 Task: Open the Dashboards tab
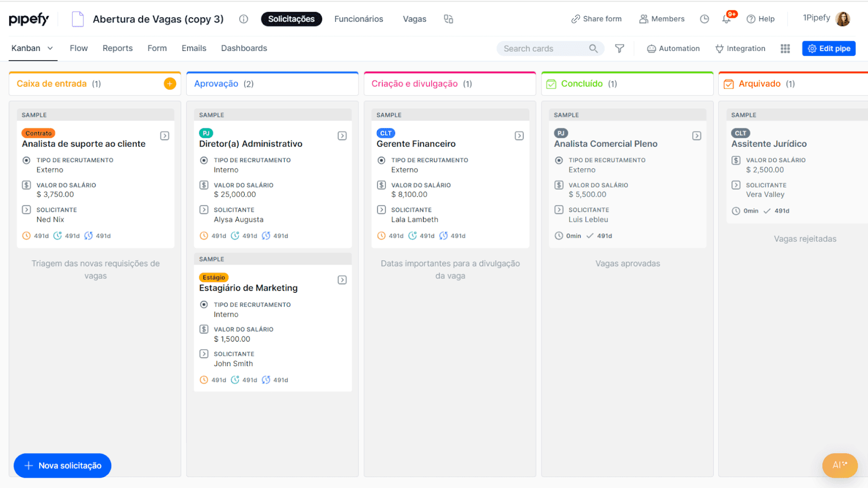(x=244, y=48)
